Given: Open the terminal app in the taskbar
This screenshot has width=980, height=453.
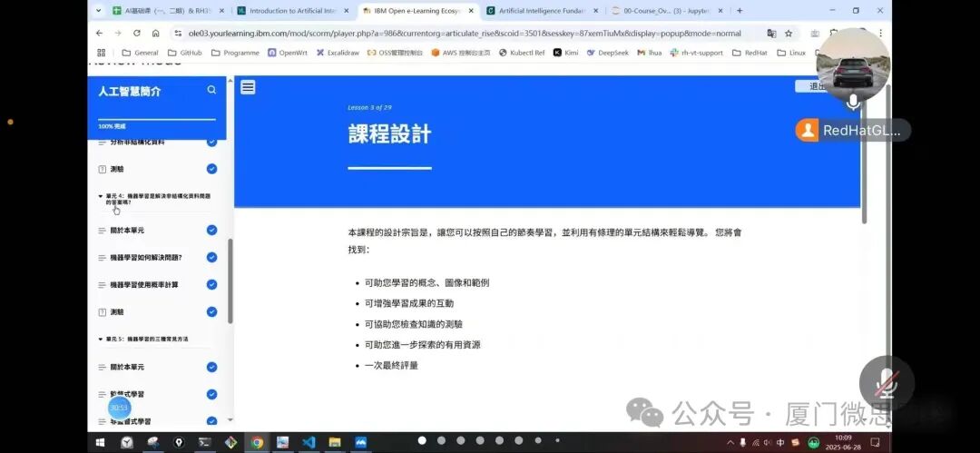Looking at the screenshot, I should [204, 442].
